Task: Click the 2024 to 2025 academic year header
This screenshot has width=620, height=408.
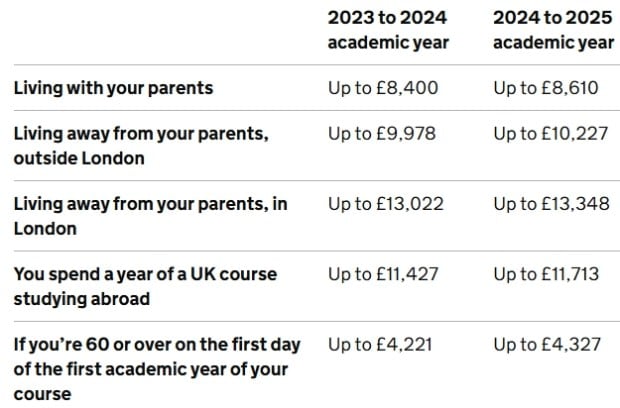Action: pos(553,31)
